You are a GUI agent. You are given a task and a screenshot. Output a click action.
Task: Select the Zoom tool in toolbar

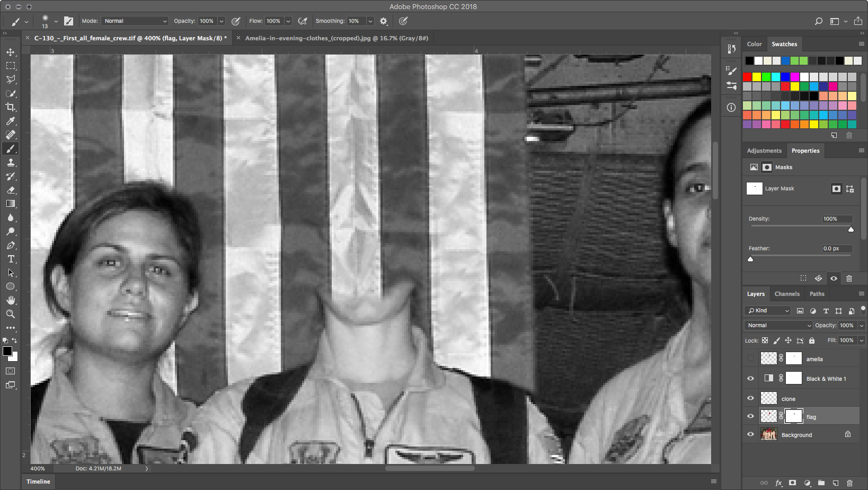coord(11,314)
